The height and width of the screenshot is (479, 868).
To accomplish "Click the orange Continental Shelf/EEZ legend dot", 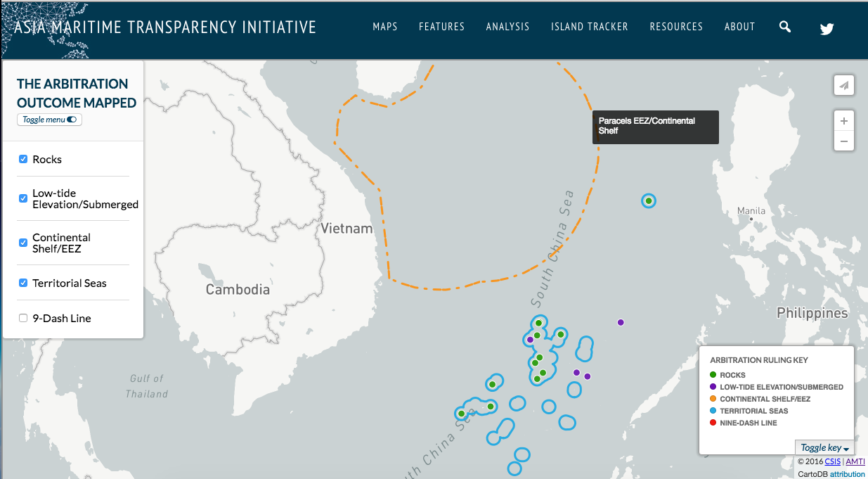I will tap(713, 399).
